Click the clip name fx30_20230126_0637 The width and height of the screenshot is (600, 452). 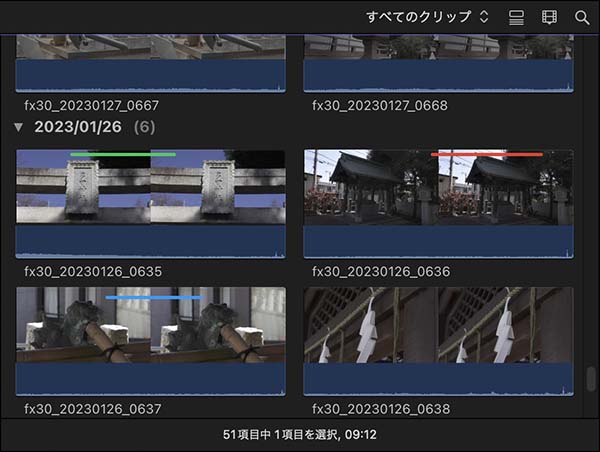click(x=93, y=409)
